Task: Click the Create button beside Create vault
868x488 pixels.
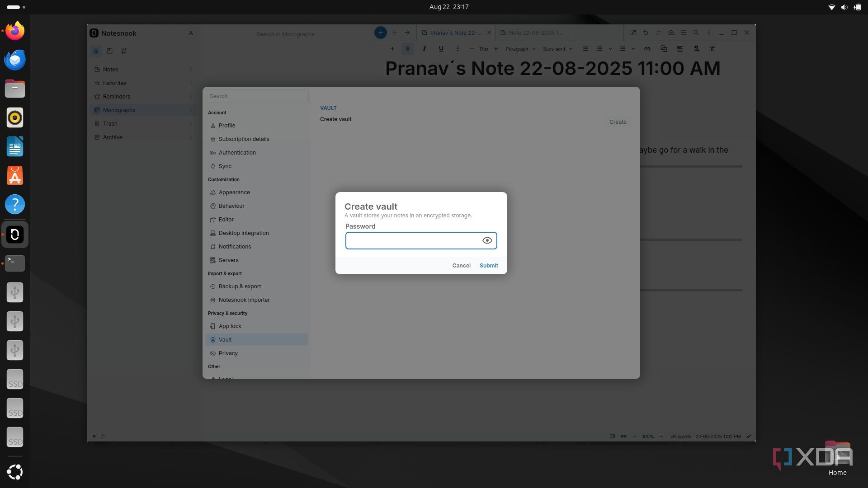Action: (x=618, y=122)
